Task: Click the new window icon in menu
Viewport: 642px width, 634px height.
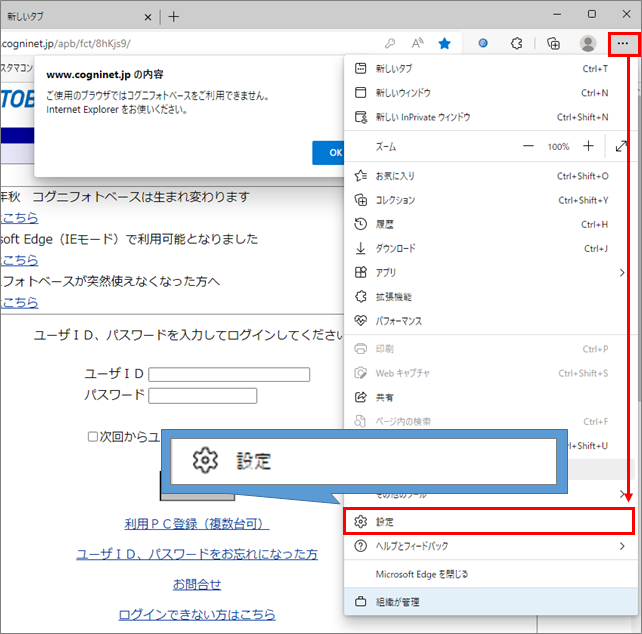Action: click(361, 93)
